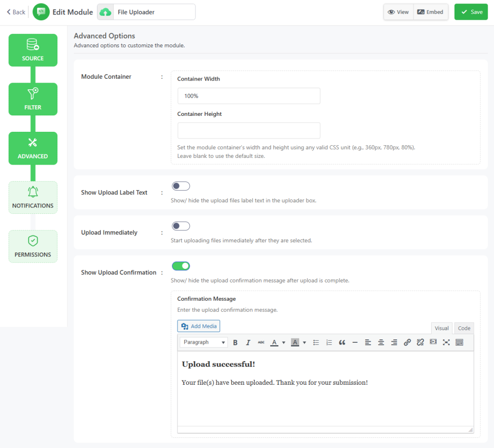Click the insert link icon

407,342
